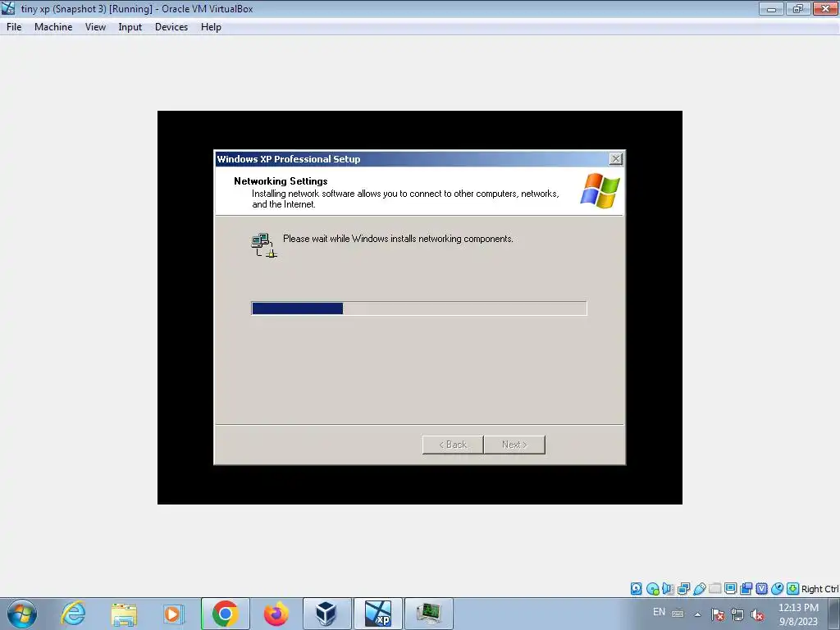Click the hard disk activity indicator icon
This screenshot has height=630, width=840.
pyautogui.click(x=636, y=589)
